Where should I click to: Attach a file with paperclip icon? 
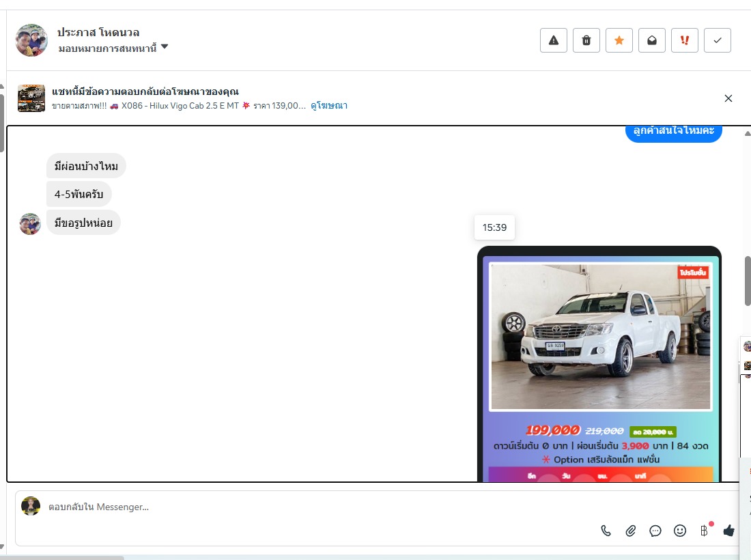pos(631,531)
